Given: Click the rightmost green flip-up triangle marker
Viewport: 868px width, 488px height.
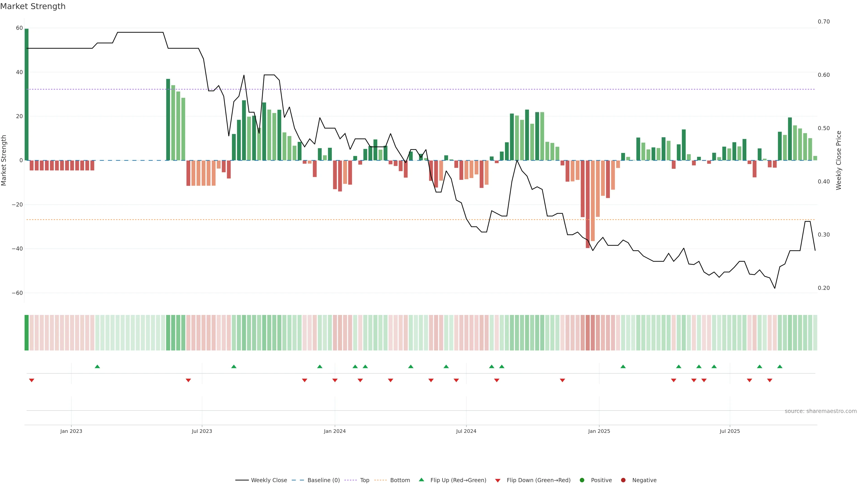Looking at the screenshot, I should pos(780,366).
